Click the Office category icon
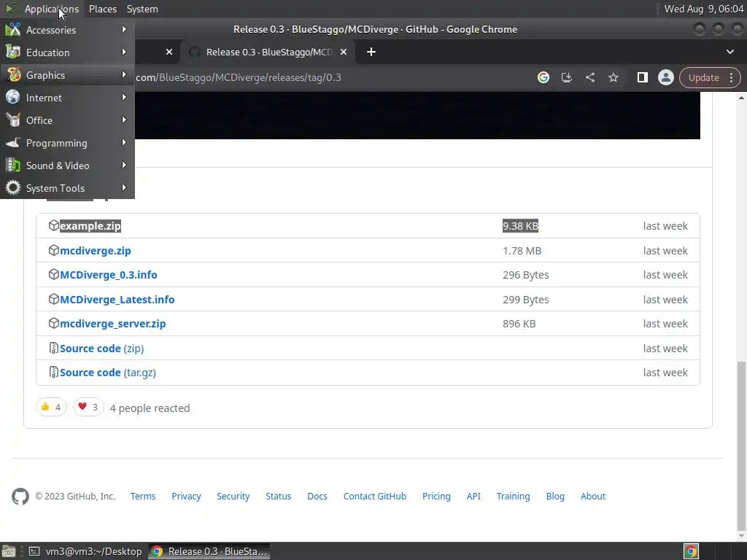The image size is (747, 560). pyautogui.click(x=13, y=120)
